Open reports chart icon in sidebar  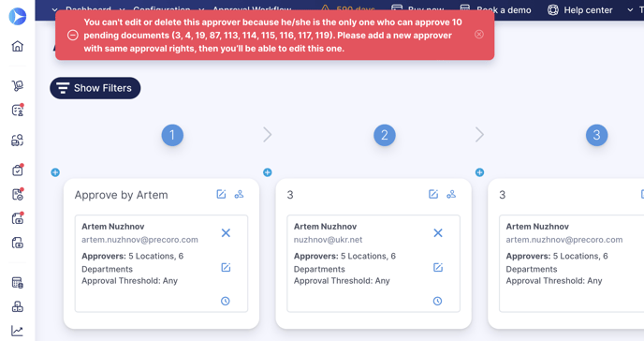[17, 331]
